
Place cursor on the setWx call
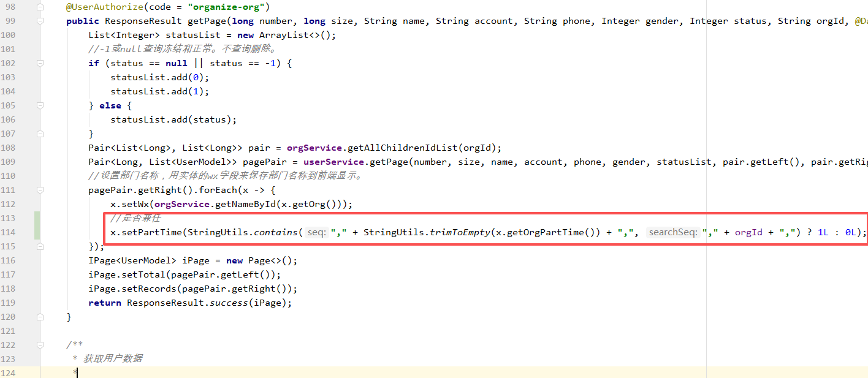pos(131,204)
